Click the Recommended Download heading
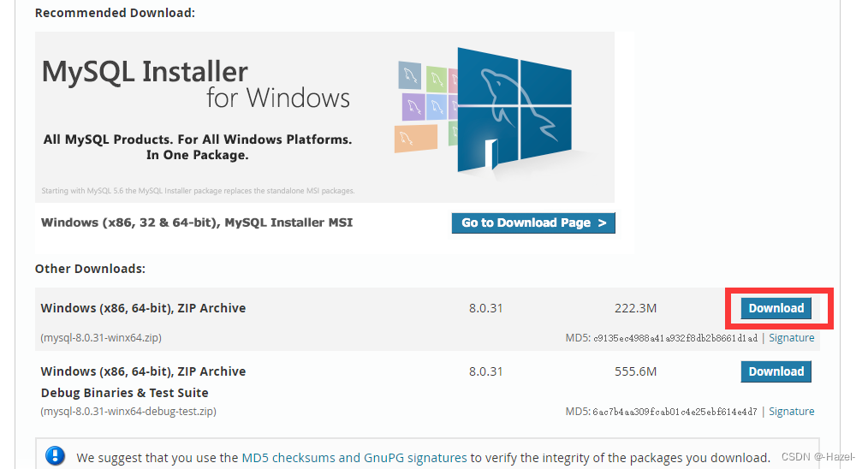868x469 pixels. pyautogui.click(x=116, y=13)
